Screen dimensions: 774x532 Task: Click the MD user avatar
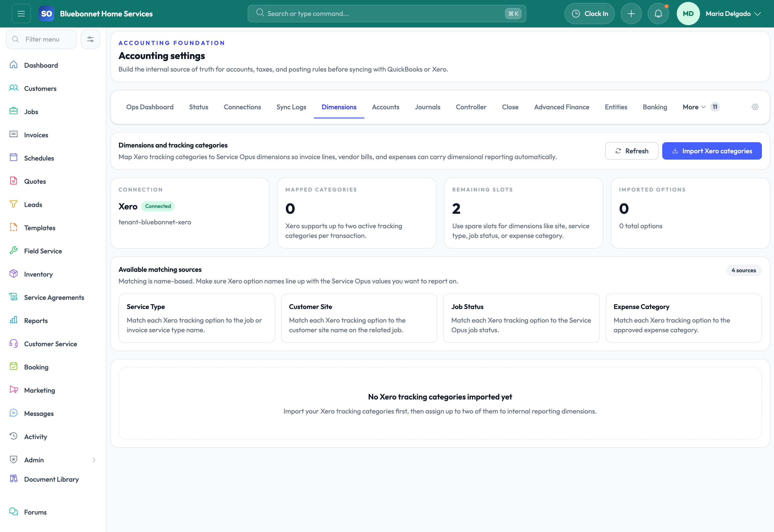coord(688,14)
